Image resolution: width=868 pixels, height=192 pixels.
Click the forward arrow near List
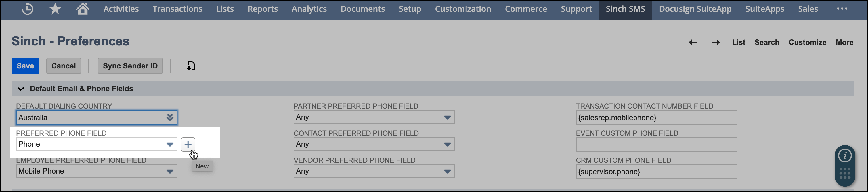point(716,43)
